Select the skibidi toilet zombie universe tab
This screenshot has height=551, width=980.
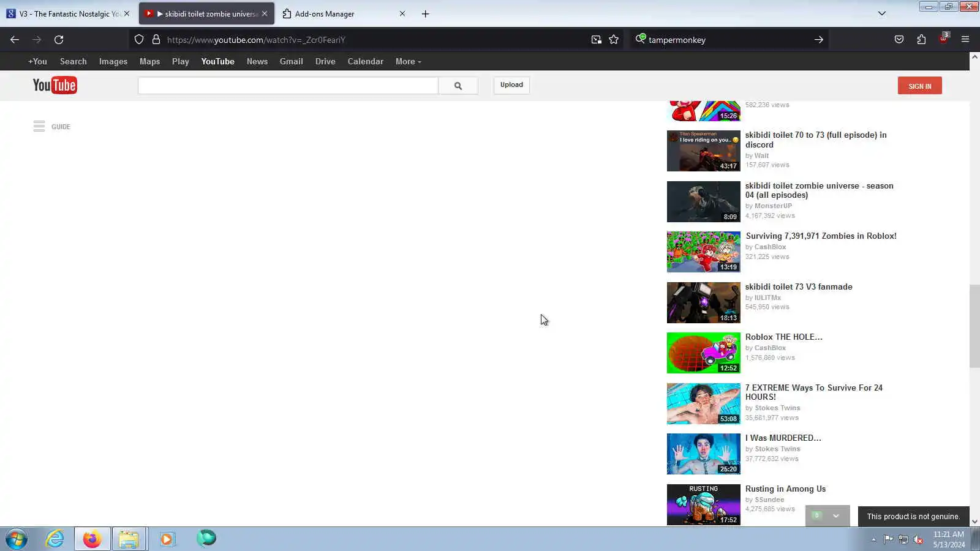(x=206, y=13)
